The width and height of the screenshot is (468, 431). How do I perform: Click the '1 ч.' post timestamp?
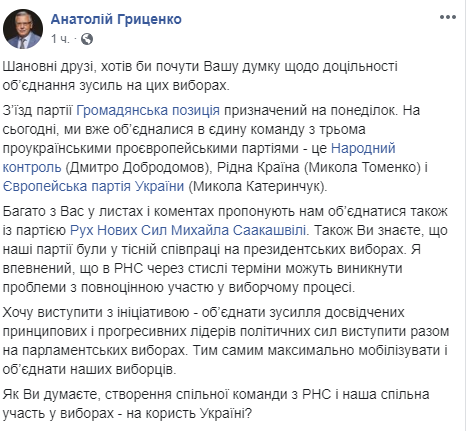[60, 39]
